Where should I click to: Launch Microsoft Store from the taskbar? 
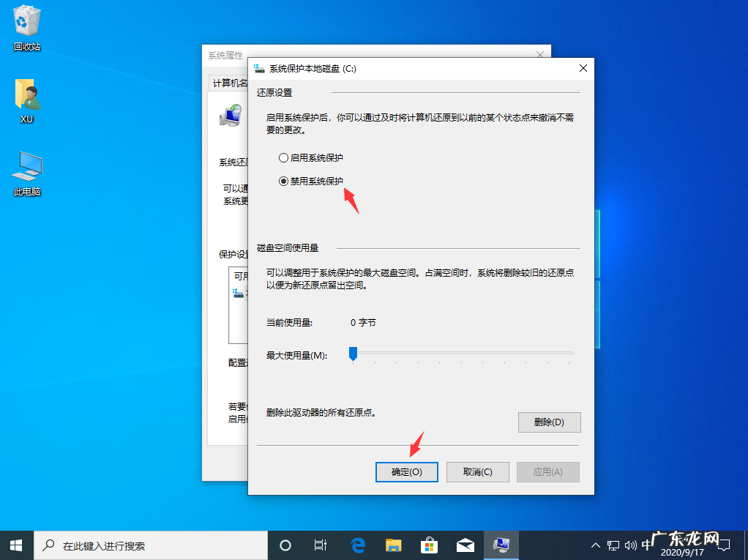tap(429, 545)
